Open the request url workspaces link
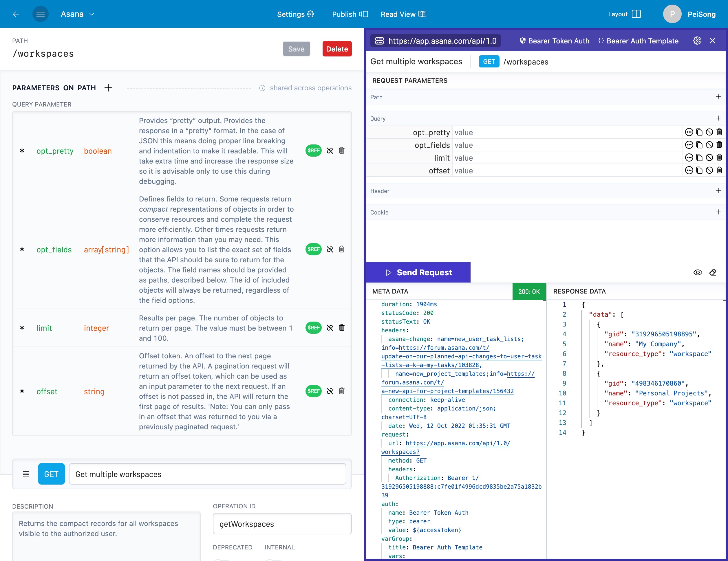Image resolution: width=728 pixels, height=561 pixels. [x=446, y=448]
